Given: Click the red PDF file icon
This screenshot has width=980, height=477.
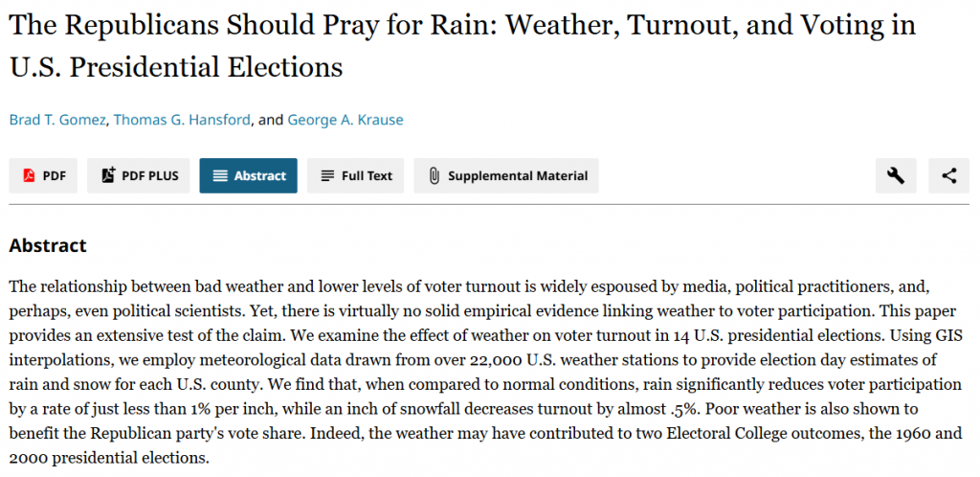Looking at the screenshot, I should pyautogui.click(x=29, y=175).
